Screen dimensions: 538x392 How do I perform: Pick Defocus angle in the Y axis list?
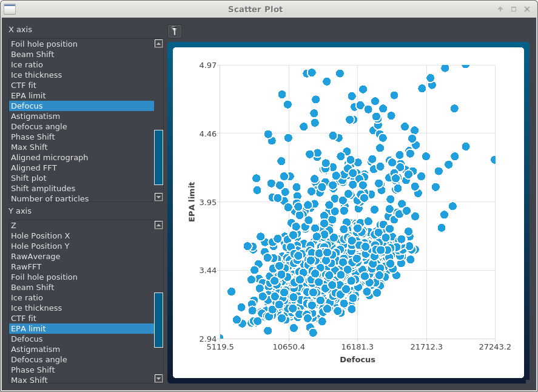coord(39,360)
